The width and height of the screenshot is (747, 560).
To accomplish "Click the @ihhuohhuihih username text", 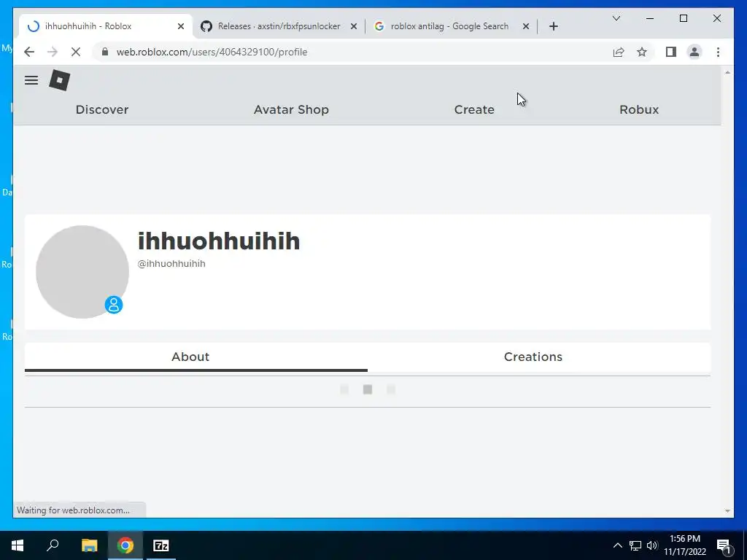I will [171, 264].
